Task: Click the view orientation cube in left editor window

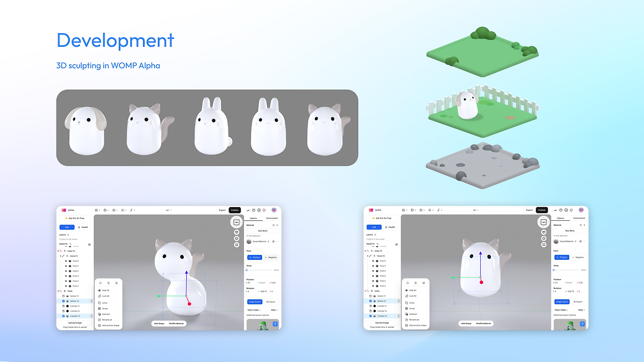Action: (236, 222)
